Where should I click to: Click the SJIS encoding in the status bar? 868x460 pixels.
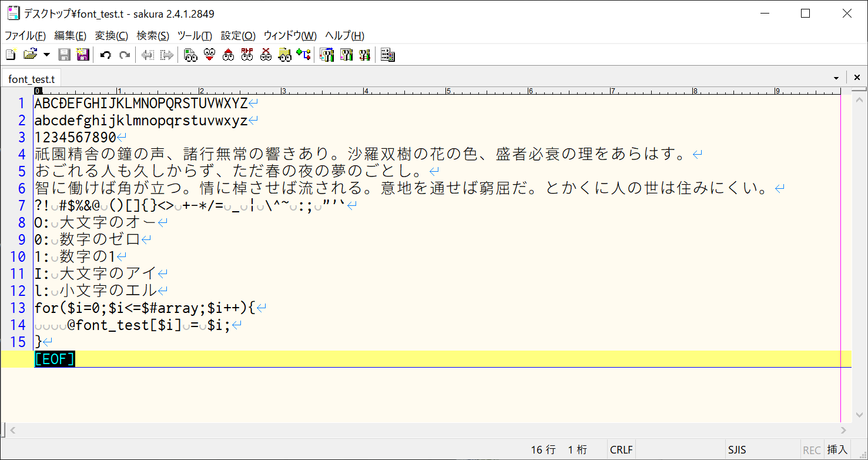pyautogui.click(x=736, y=450)
